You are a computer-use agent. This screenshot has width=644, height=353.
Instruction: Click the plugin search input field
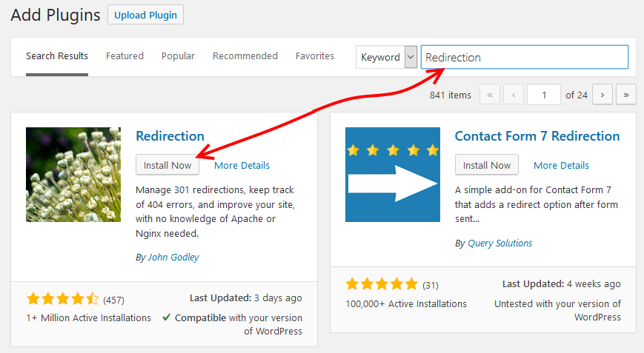tap(525, 57)
